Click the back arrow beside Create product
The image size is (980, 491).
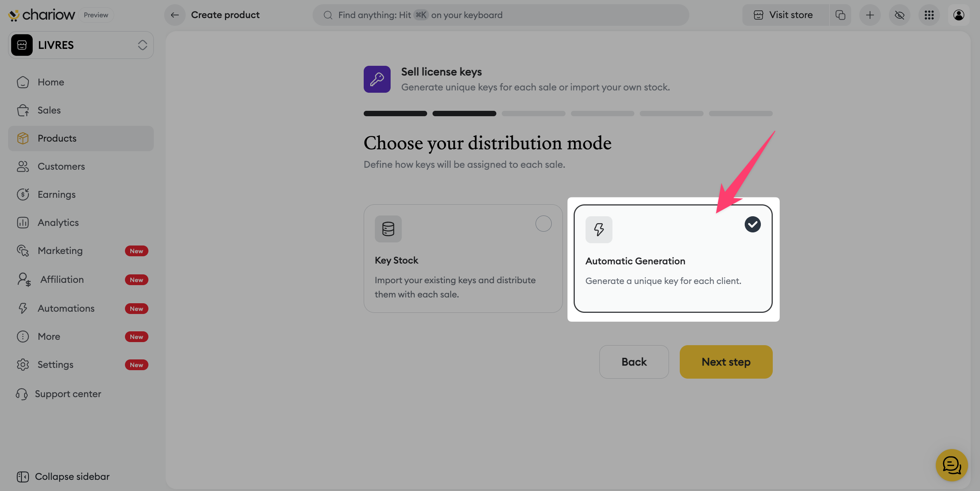click(175, 15)
